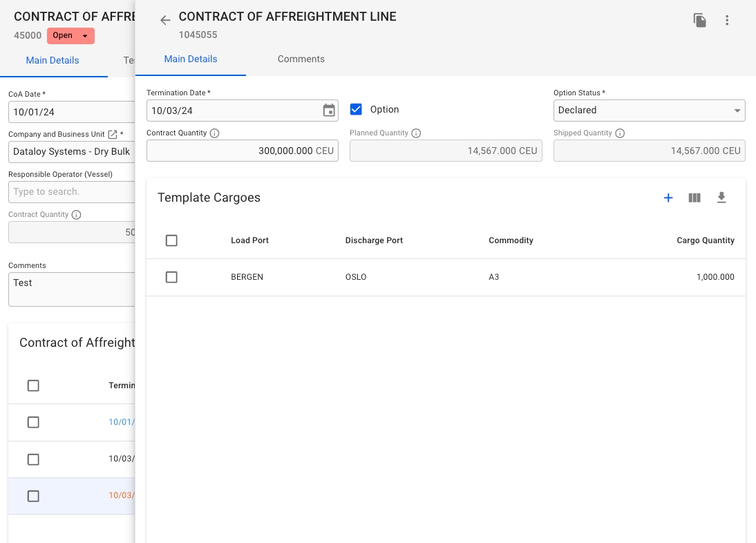756x543 pixels.
Task: Expand the Option Status dropdown
Action: click(x=649, y=111)
